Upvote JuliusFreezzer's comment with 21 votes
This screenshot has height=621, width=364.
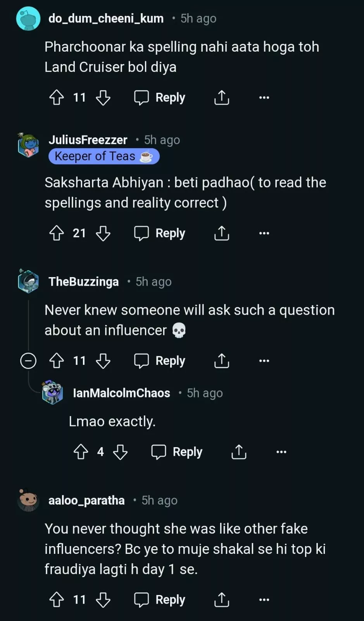[57, 233]
